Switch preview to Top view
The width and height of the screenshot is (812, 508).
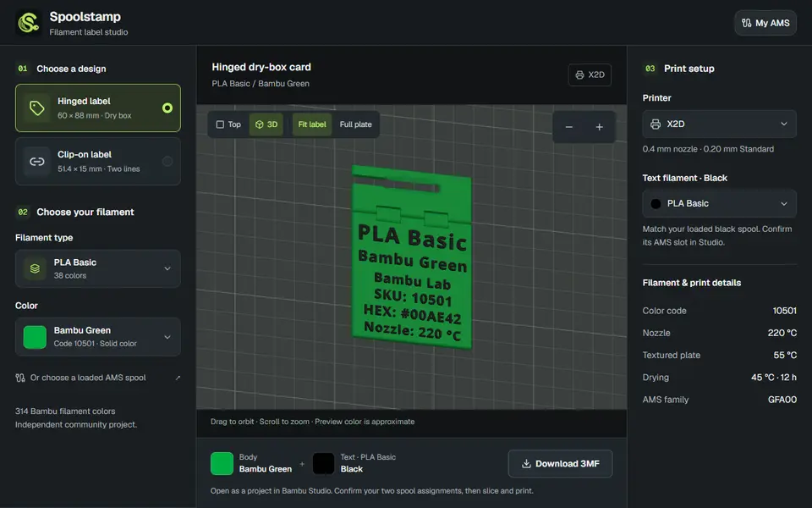pos(228,124)
